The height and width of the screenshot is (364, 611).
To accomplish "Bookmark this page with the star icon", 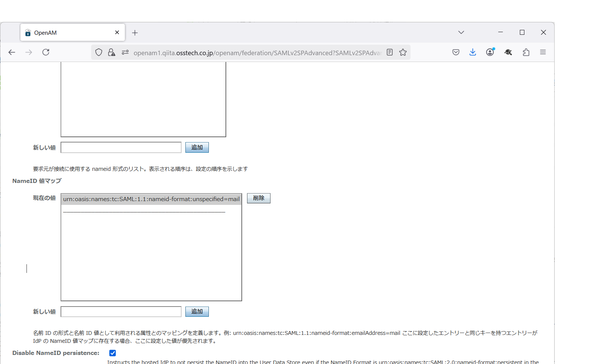I will 403,52.
